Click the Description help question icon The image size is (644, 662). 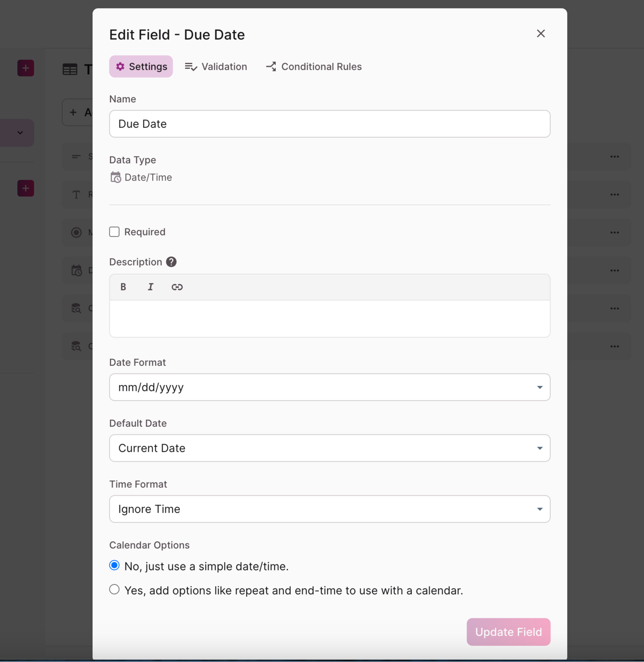[x=171, y=262]
